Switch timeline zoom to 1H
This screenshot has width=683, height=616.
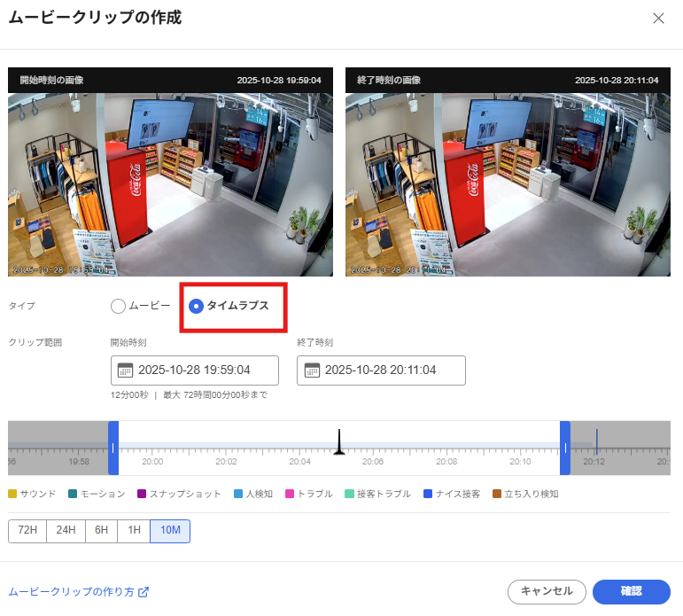coord(134,531)
